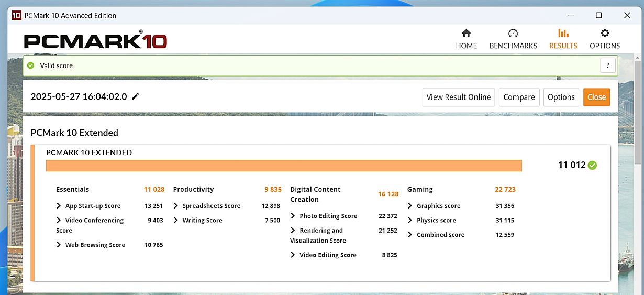644x295 pixels.
Task: Expand Spreadsheets Score details
Action: (176, 206)
